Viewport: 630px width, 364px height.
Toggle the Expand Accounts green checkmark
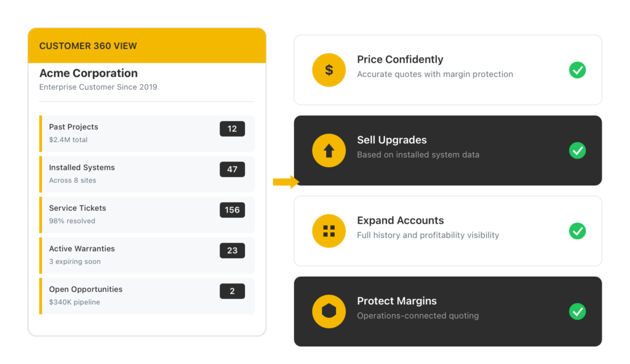click(x=577, y=231)
